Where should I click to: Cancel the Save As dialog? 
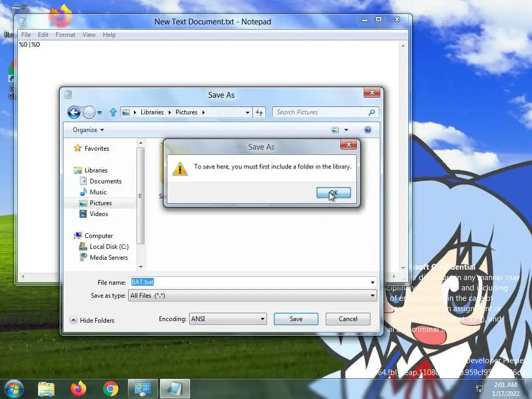tap(348, 319)
